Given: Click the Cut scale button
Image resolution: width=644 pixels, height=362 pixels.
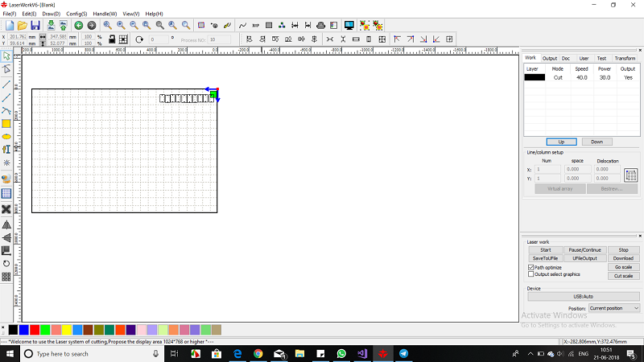Looking at the screenshot, I should point(623,276).
